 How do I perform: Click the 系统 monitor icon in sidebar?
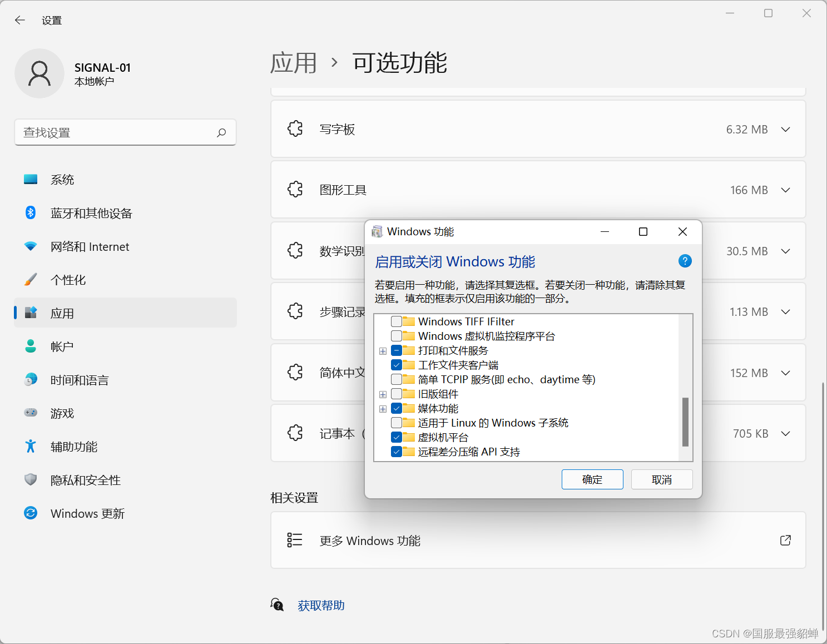click(x=31, y=180)
